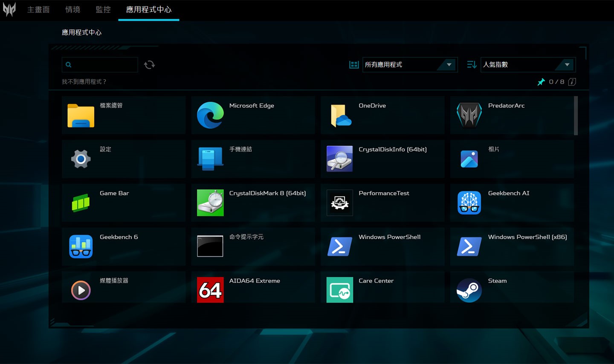The width and height of the screenshot is (614, 364).
Task: Click the CrystalDiskInfo (64bit) label
Action: click(x=393, y=150)
